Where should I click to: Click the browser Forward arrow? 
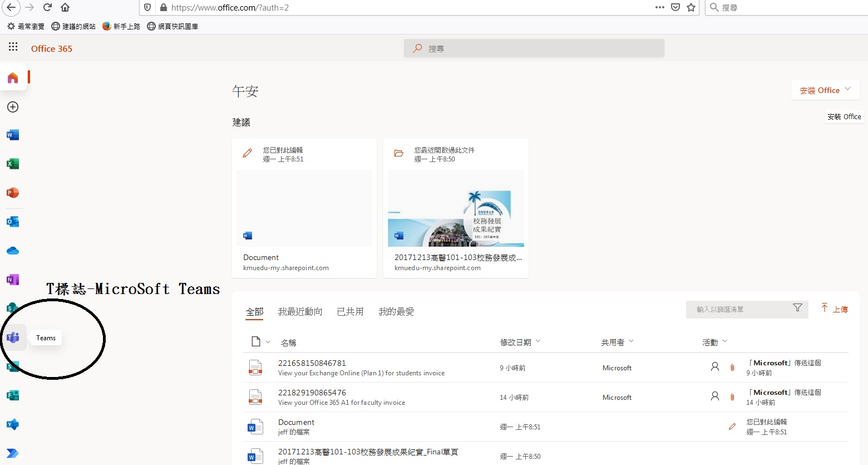point(29,7)
